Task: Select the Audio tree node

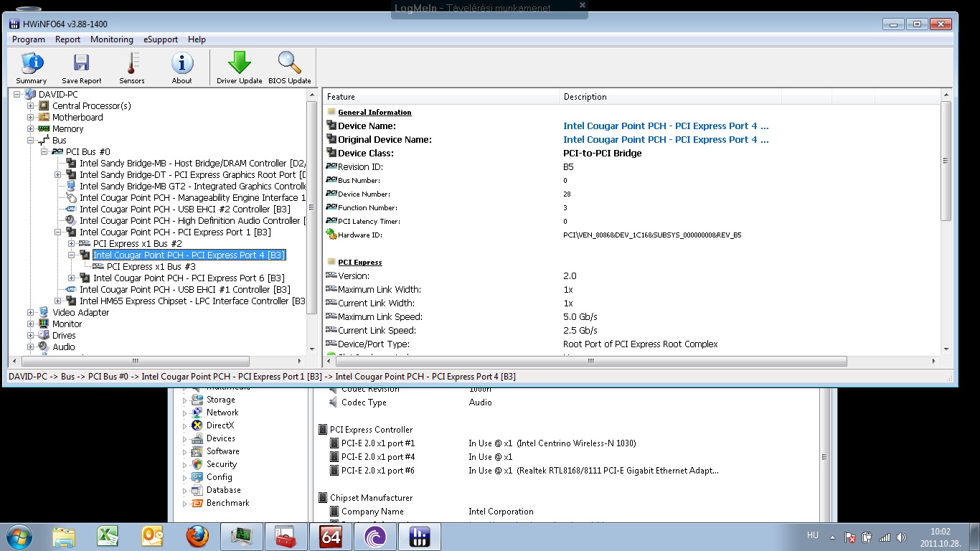Action: pos(63,347)
